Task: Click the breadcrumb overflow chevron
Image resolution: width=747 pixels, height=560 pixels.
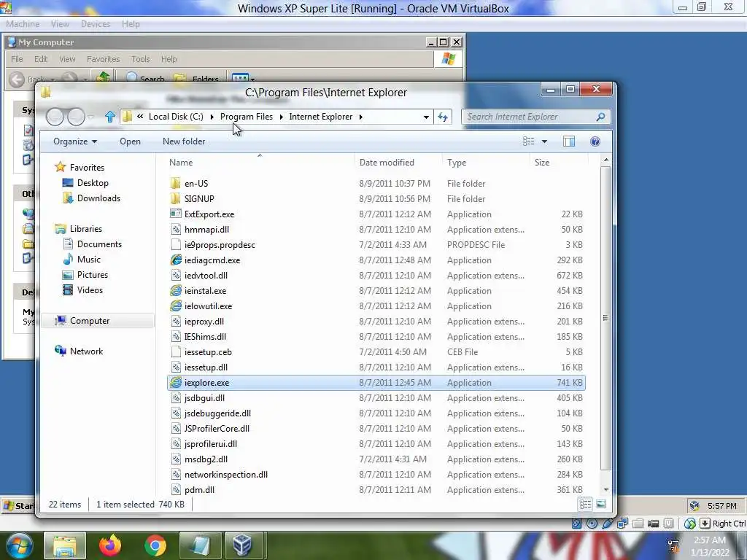Action: (x=140, y=116)
